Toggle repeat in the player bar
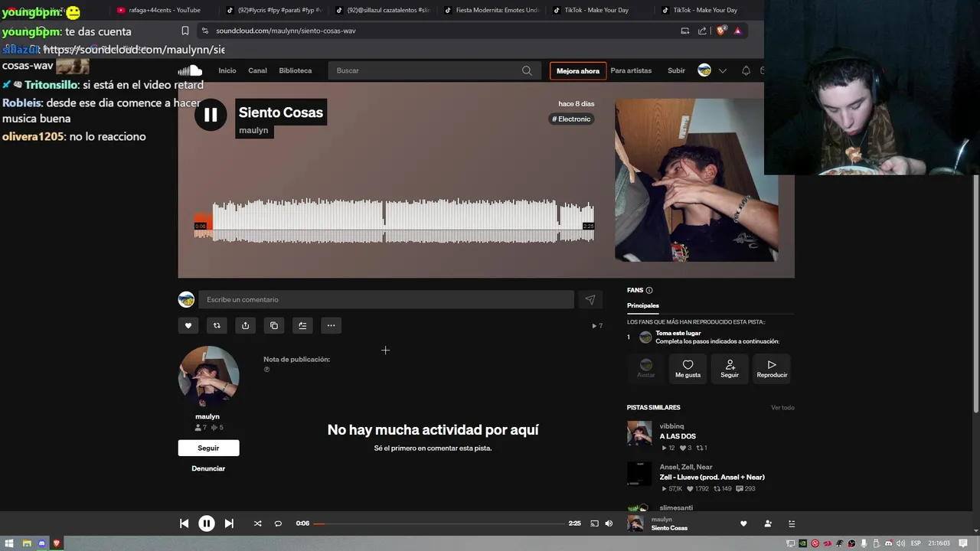The height and width of the screenshot is (551, 980). point(278,523)
